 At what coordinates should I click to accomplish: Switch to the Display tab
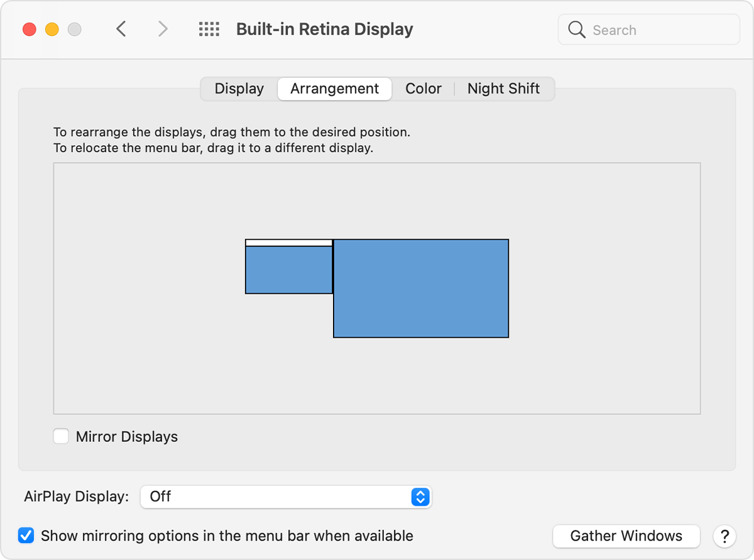click(239, 89)
